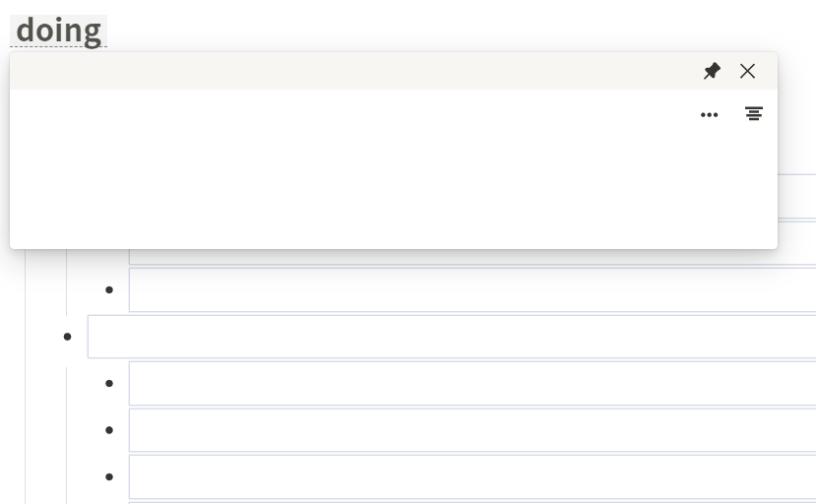The image size is (816, 504).
Task: Click the third child bullet under the top-level block
Action: click(108, 476)
